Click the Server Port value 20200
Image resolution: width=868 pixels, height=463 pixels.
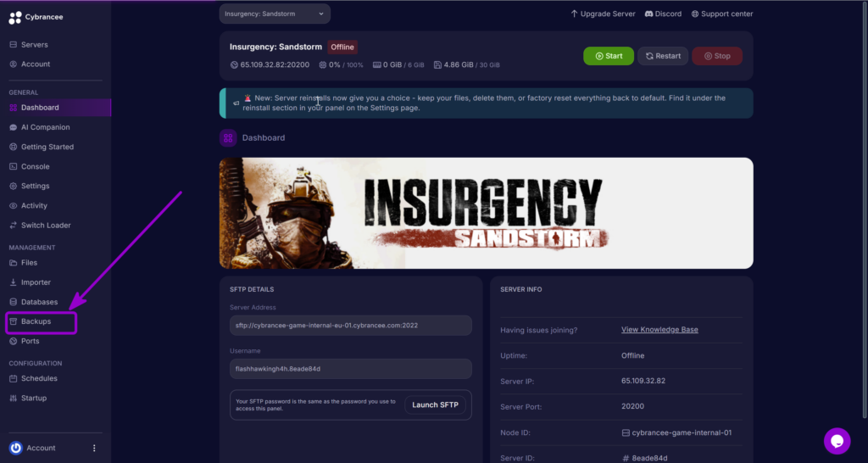click(x=632, y=406)
